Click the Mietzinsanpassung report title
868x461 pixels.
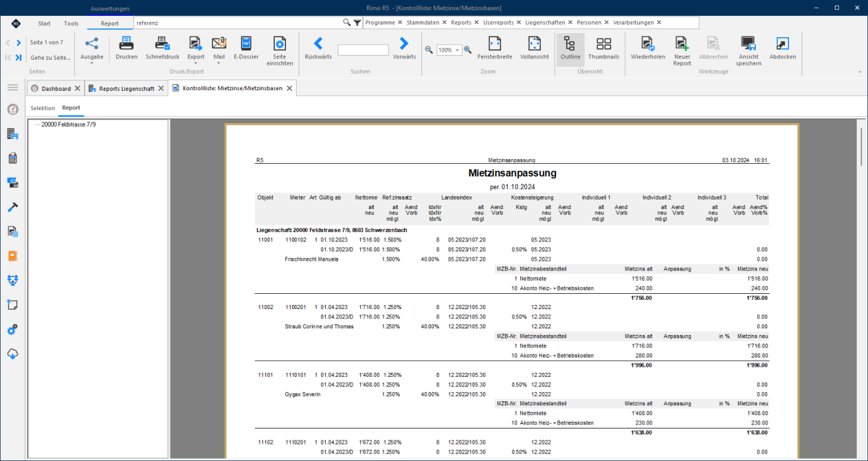point(512,173)
